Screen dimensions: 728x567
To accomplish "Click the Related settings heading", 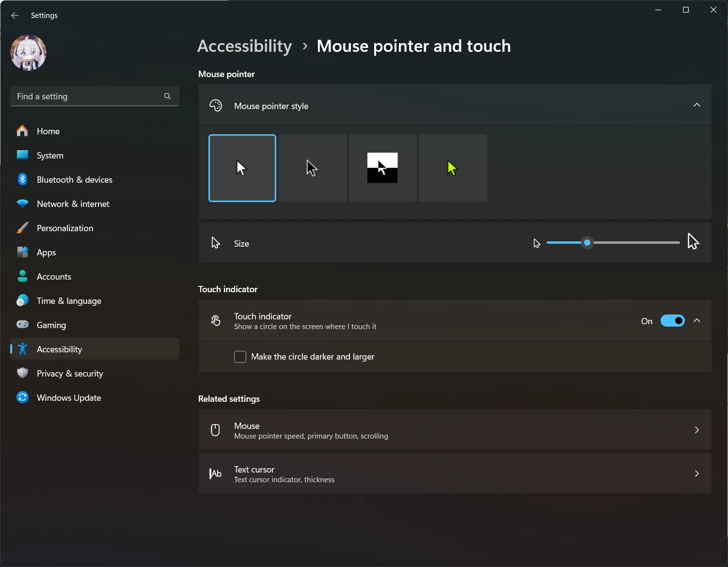I will (229, 399).
